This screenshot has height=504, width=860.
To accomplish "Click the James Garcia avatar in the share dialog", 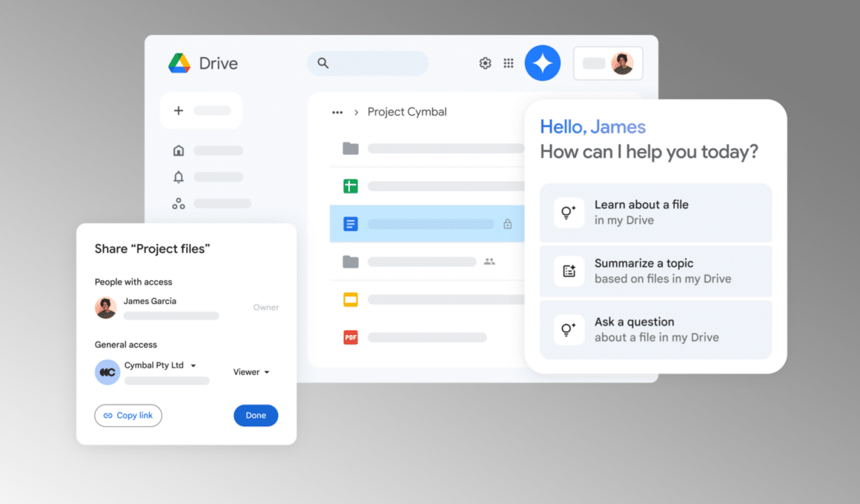I will pos(105,308).
